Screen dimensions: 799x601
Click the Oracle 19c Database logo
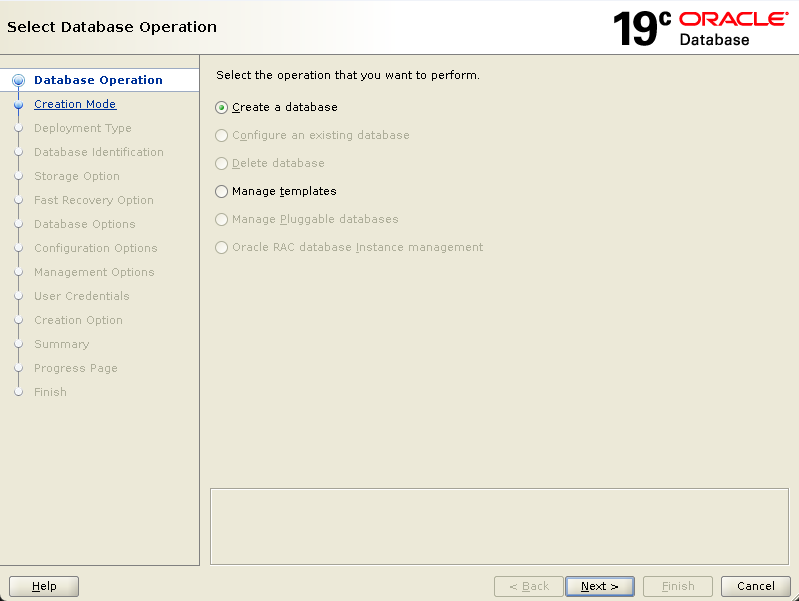pos(701,29)
